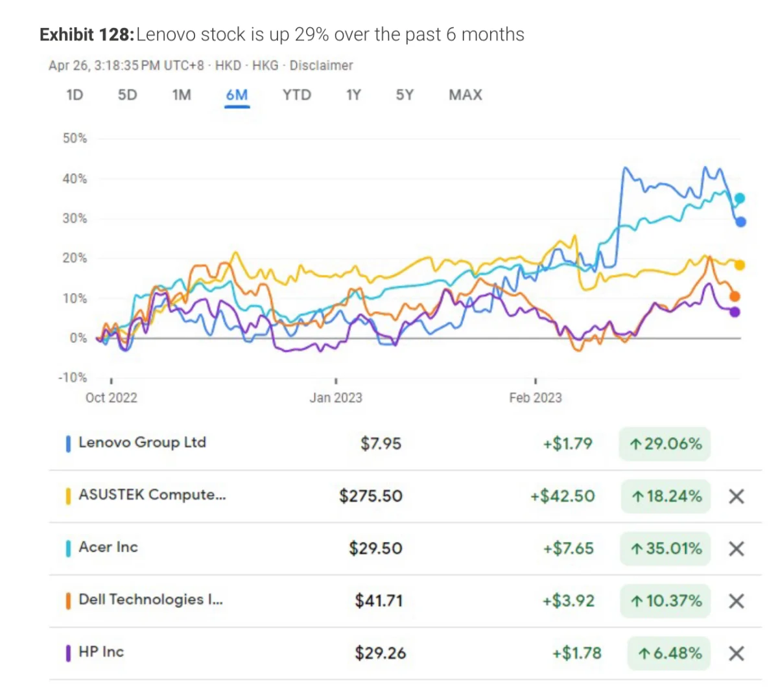Remove HP Inc from comparison
Viewport: 778px width, 700px height.
tap(736, 653)
